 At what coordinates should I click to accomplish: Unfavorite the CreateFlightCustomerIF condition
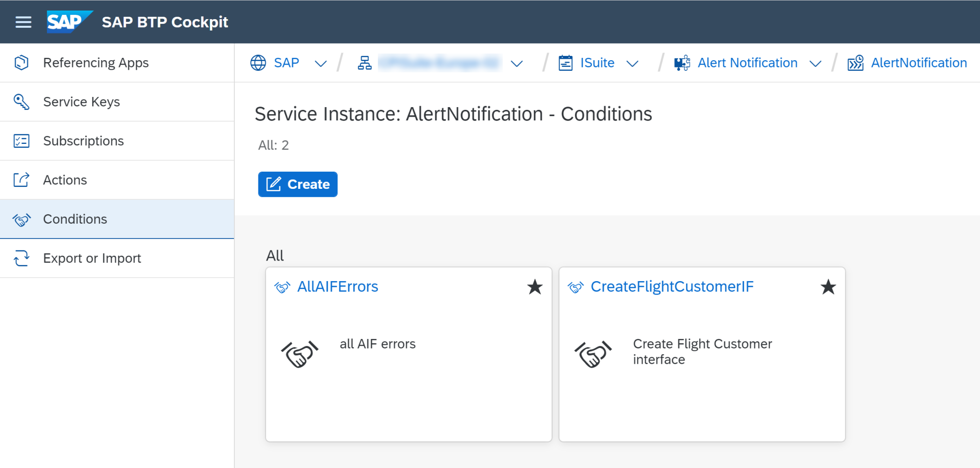[828, 287]
